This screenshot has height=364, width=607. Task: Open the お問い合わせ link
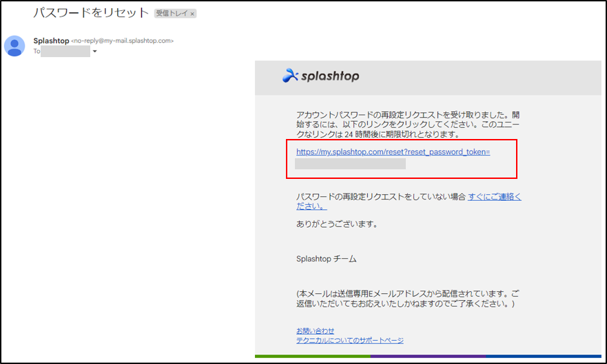point(315,331)
